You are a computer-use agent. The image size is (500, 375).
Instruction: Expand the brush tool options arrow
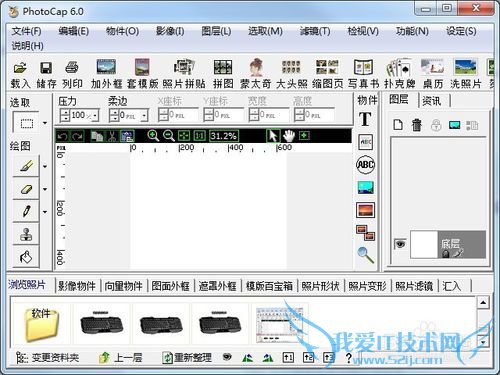point(45,166)
